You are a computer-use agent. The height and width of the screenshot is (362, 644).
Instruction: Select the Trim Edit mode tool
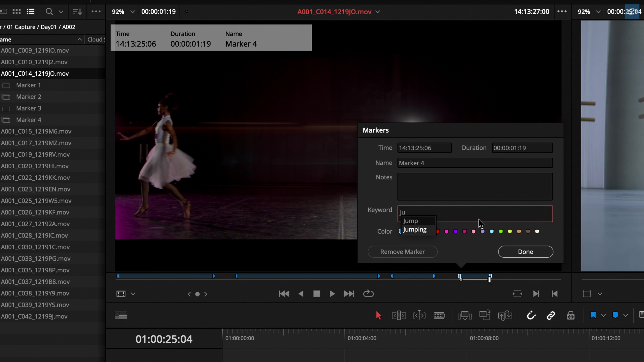tap(399, 316)
